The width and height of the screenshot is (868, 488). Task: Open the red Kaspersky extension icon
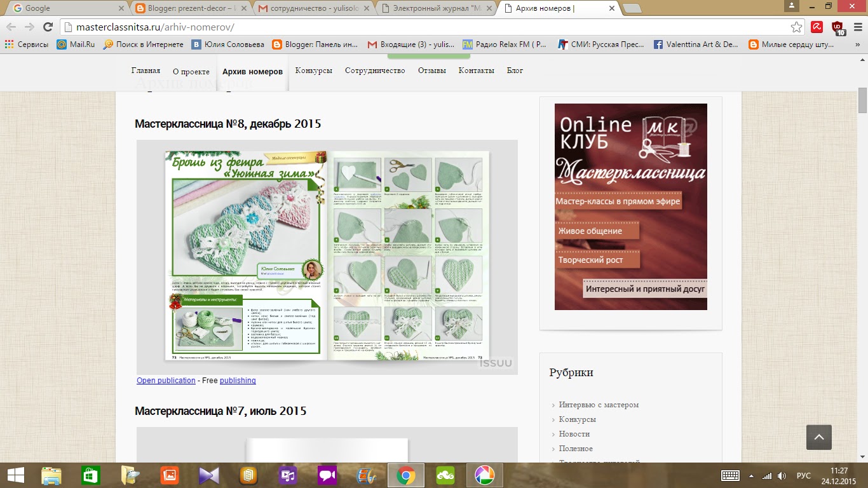817,27
